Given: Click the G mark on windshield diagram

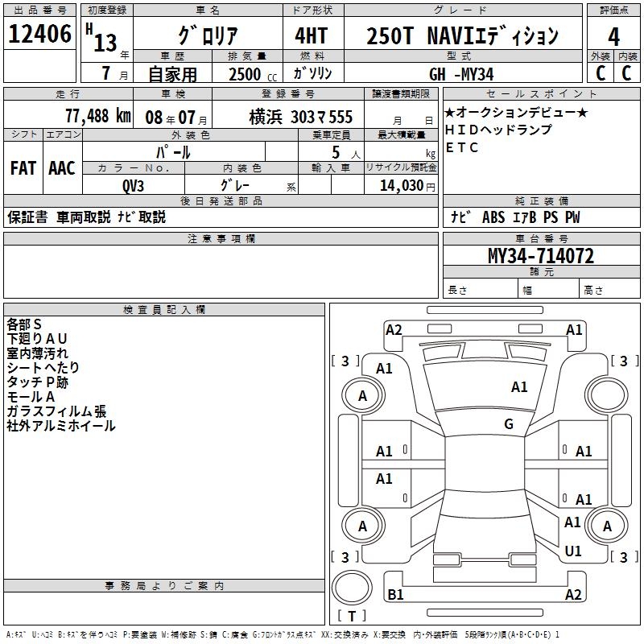Looking at the screenshot, I should [x=509, y=423].
